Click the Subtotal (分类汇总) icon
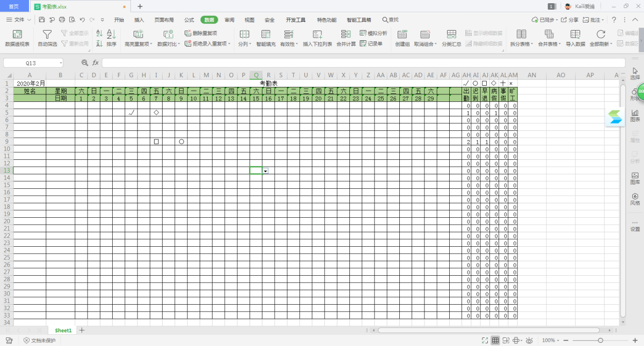The height and width of the screenshot is (346, 644). 451,34
